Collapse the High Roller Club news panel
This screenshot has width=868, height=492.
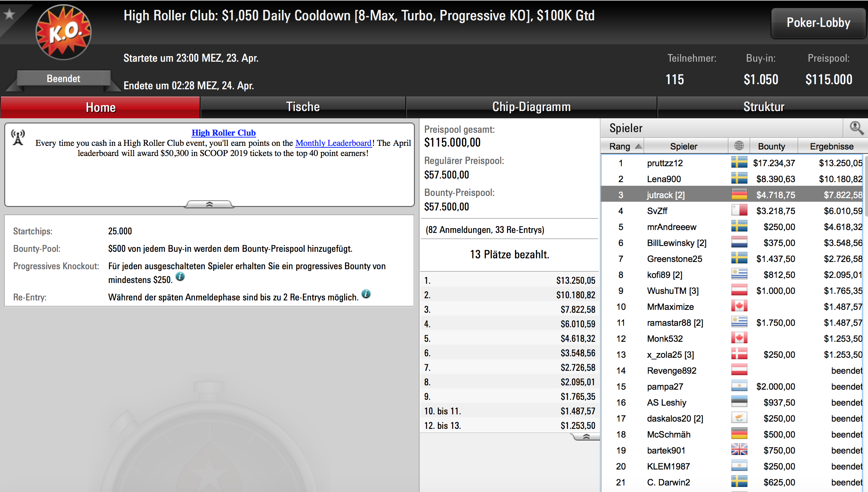point(209,204)
